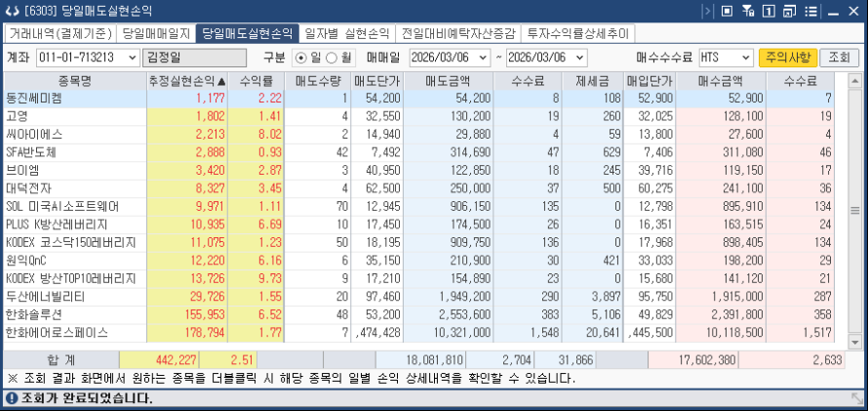Screen dimensions: 868x411
Task: Select the 당일매도실현손익 tab
Action: point(248,34)
